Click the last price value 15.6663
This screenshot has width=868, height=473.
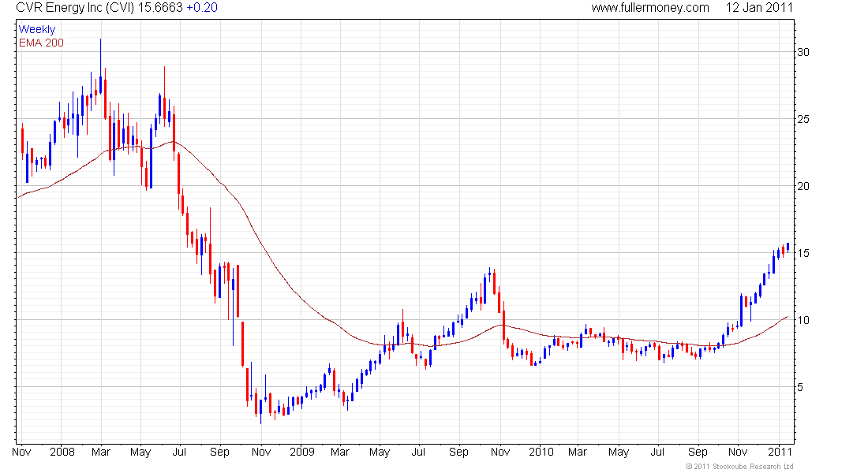pyautogui.click(x=160, y=8)
